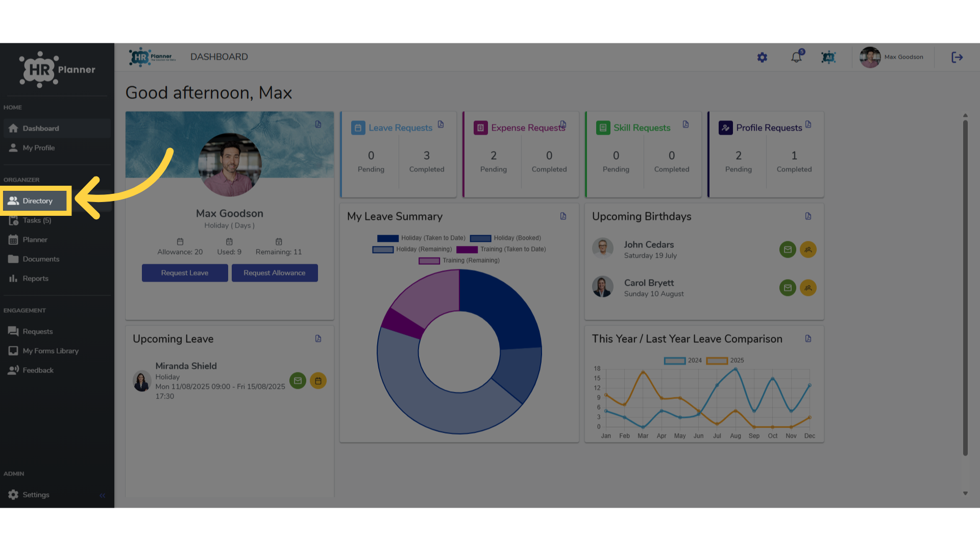The height and width of the screenshot is (551, 980).
Task: Open Reports in the sidebar
Action: tap(57, 279)
